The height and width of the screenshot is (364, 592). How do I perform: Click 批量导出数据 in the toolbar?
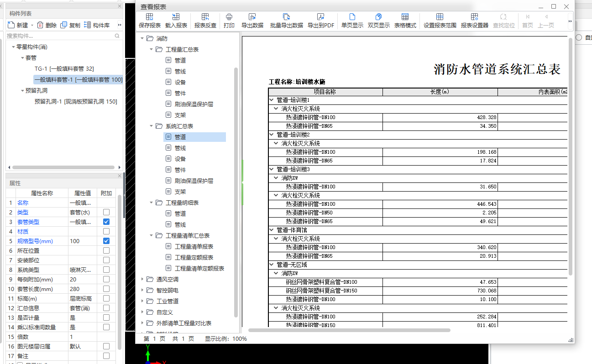pos(287,21)
